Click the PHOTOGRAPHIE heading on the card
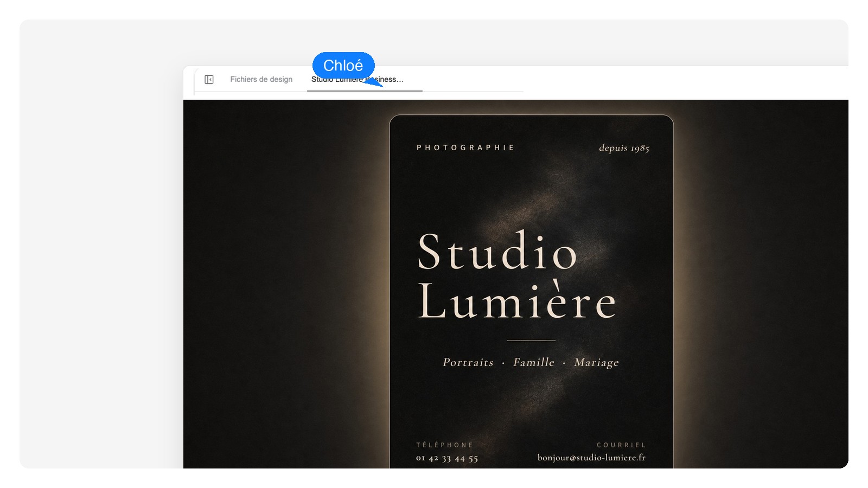Image resolution: width=868 pixels, height=488 pixels. [465, 147]
